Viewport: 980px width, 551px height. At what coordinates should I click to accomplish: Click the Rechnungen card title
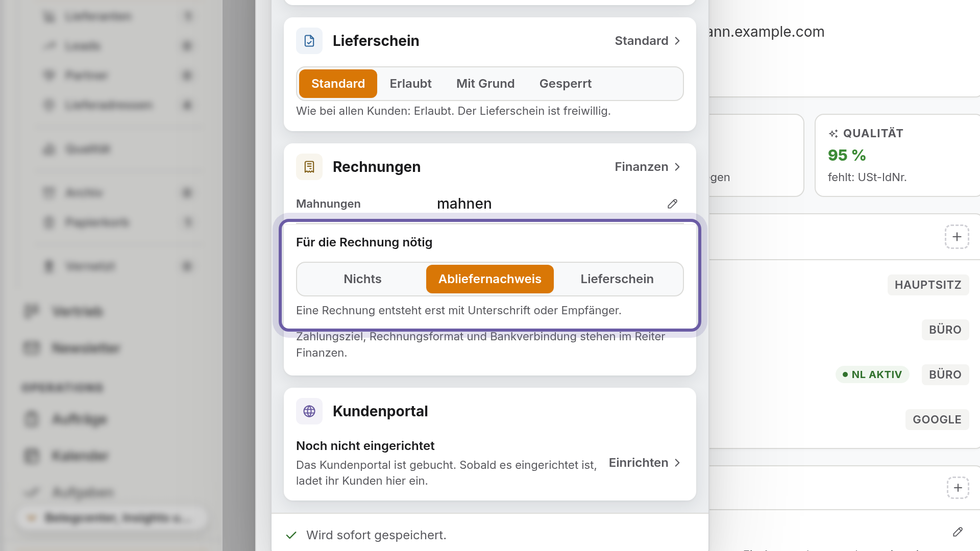[377, 167]
